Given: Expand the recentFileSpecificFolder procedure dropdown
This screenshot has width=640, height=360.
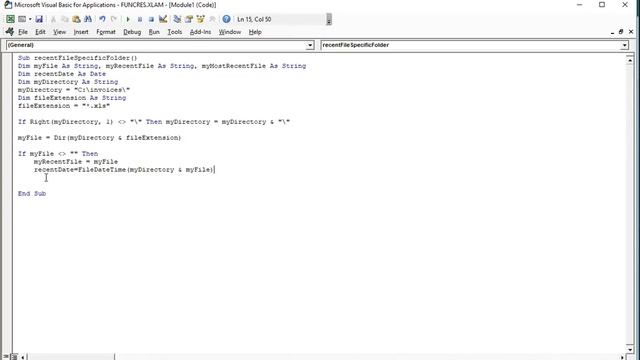Looking at the screenshot, I should click(624, 45).
